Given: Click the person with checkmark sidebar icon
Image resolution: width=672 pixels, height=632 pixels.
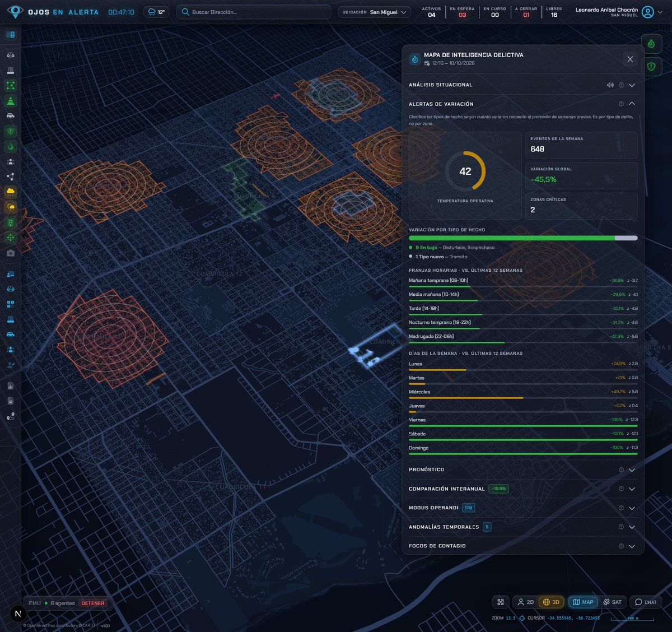Looking at the screenshot, I should point(11,365).
